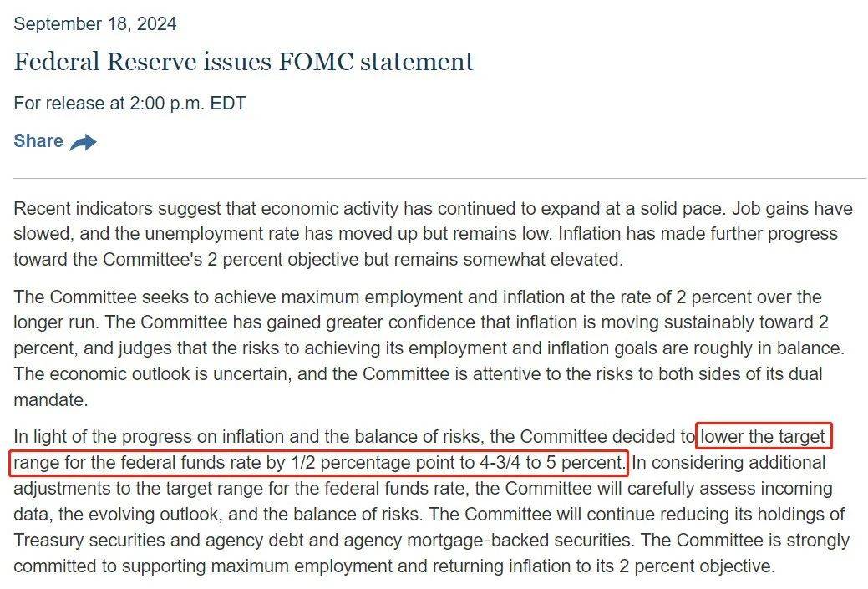This screenshot has height=589, width=868.
Task: Click 'In light of the progress on inflation'
Action: tap(149, 436)
